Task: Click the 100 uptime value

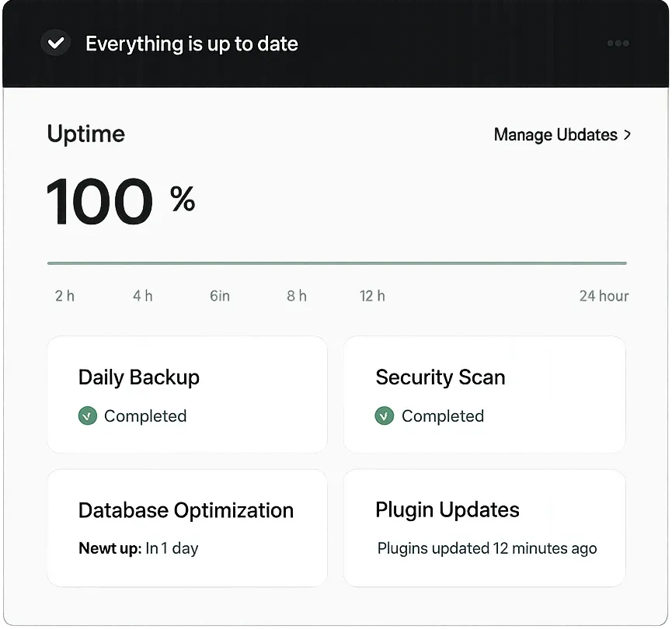Action: pyautogui.click(x=100, y=203)
